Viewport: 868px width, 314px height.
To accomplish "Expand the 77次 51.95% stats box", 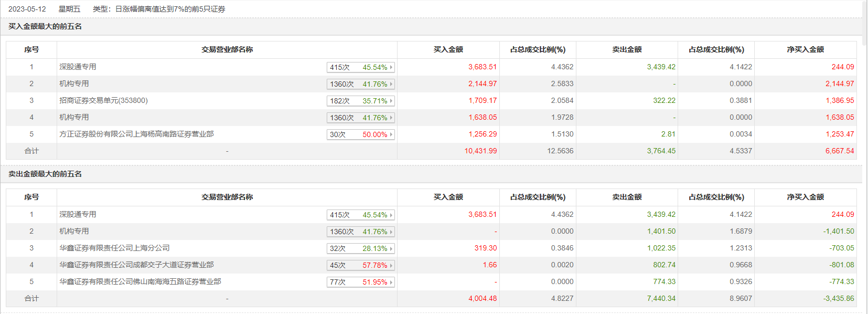I will 360,282.
